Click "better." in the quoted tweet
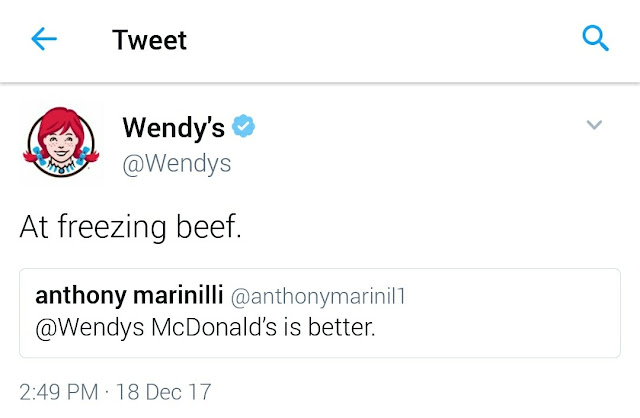This screenshot has height=418, width=640. click(340, 326)
